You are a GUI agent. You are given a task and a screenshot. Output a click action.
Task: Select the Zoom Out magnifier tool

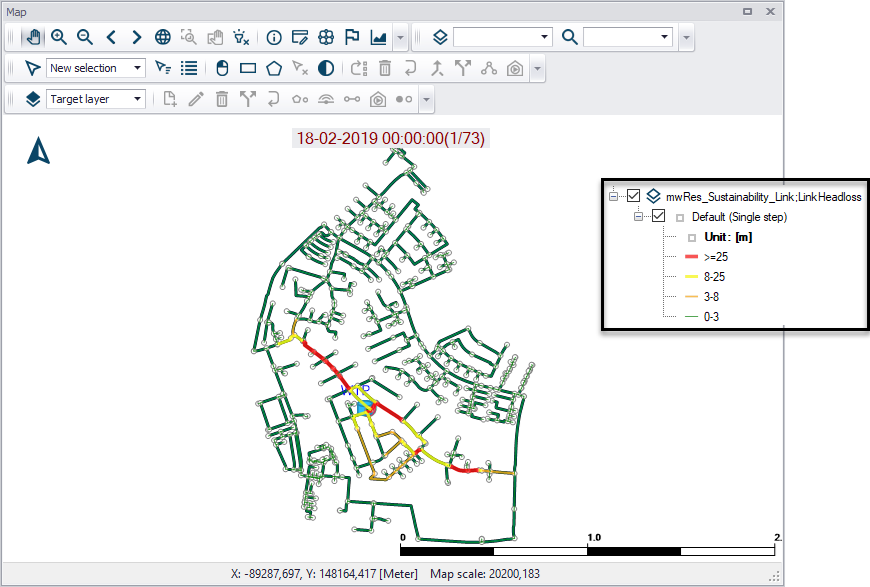(85, 37)
